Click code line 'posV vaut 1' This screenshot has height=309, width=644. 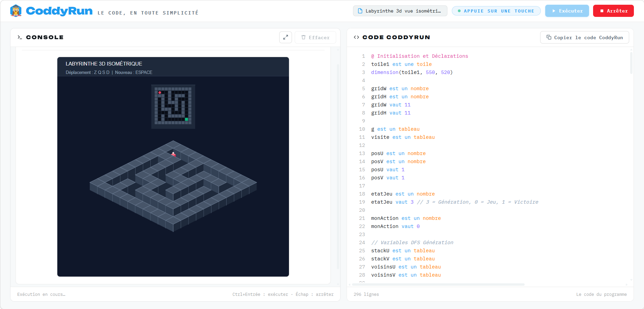[x=388, y=178]
